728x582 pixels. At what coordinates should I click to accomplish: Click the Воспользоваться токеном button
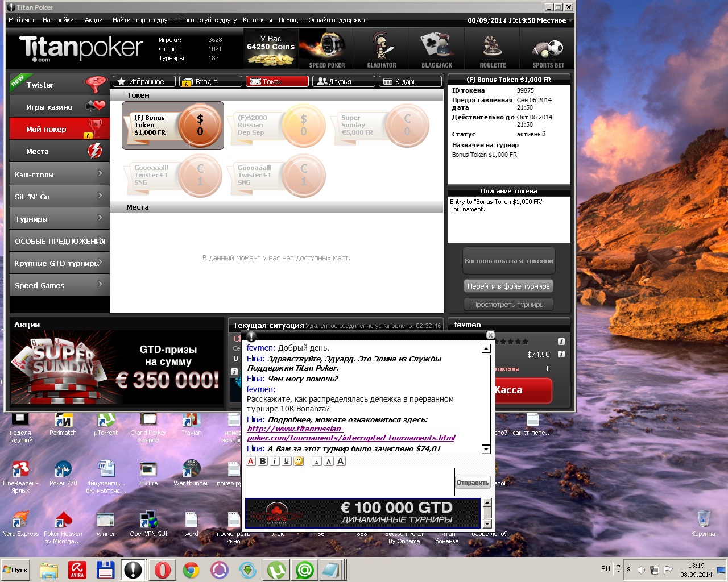[x=508, y=261]
